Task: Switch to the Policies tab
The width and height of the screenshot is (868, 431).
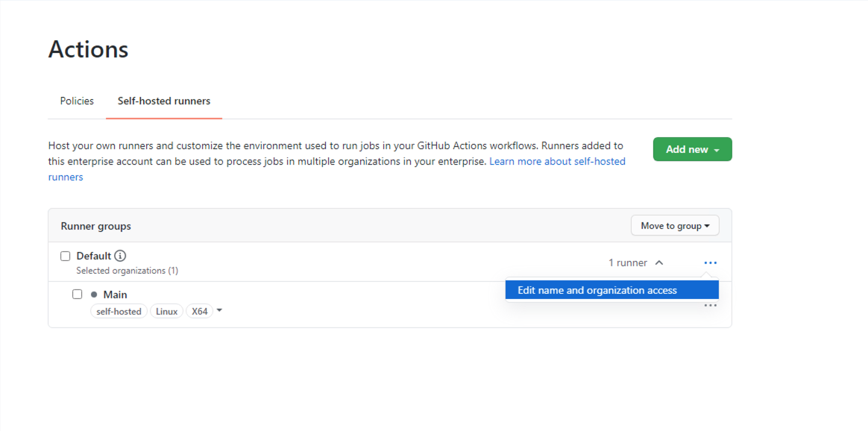Action: click(77, 101)
